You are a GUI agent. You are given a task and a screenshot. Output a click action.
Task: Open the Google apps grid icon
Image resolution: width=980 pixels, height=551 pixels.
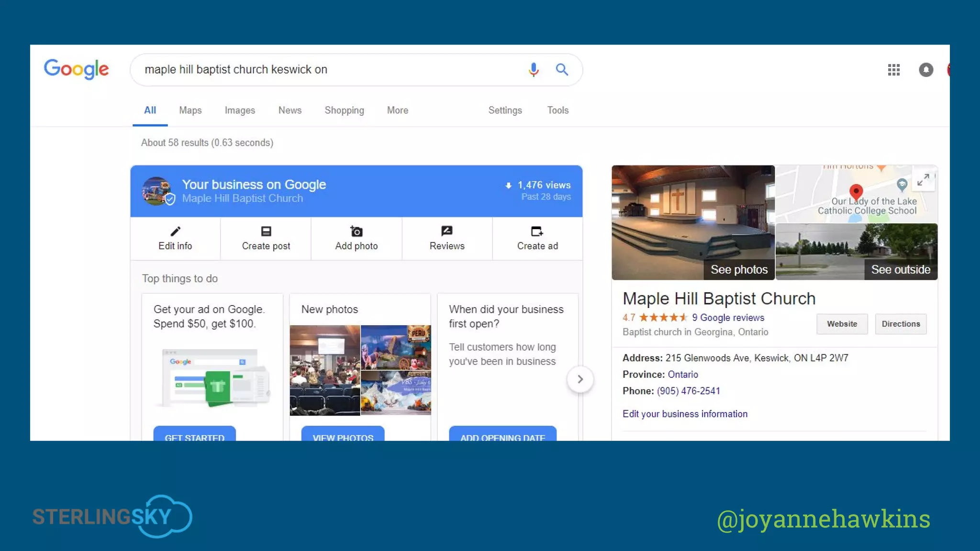pos(893,70)
